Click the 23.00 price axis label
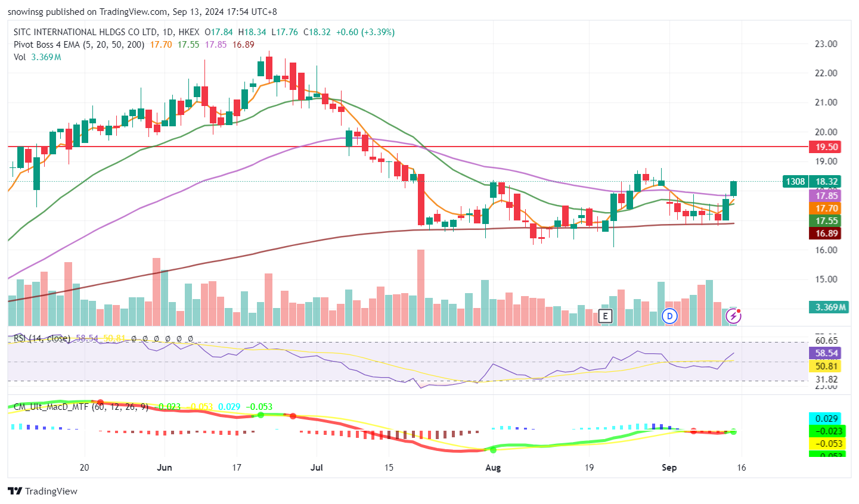Screen dimensions: 859x504 tap(826, 43)
